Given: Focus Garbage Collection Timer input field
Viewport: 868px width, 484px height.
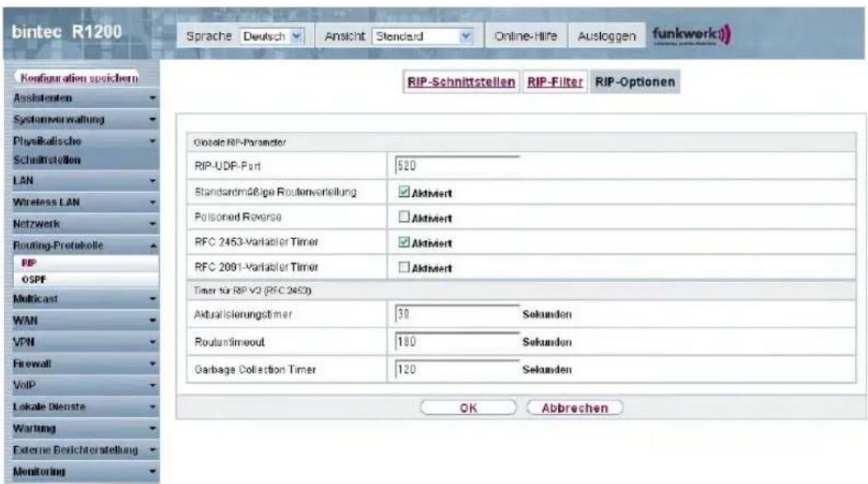Looking at the screenshot, I should pyautogui.click(x=457, y=369).
